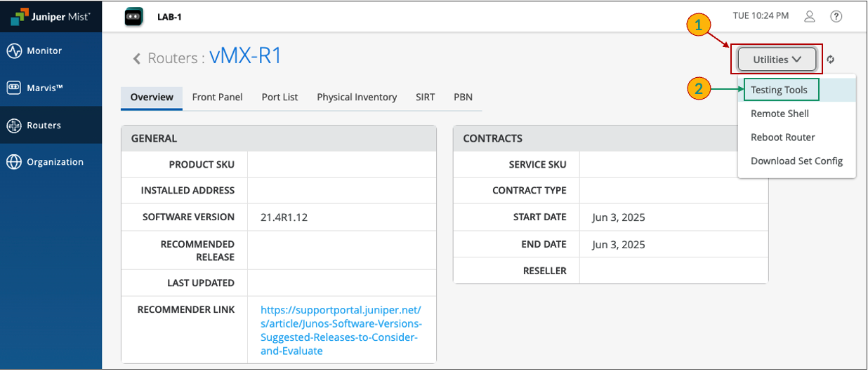This screenshot has height=371, width=868.
Task: Click the refresh icon beside Utilities
Action: (831, 60)
